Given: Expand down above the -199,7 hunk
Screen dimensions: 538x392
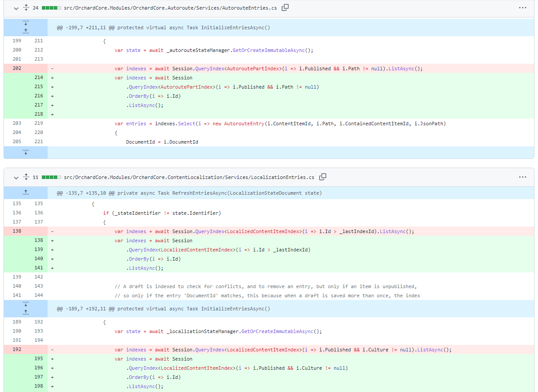Looking at the screenshot, I should (26, 23).
